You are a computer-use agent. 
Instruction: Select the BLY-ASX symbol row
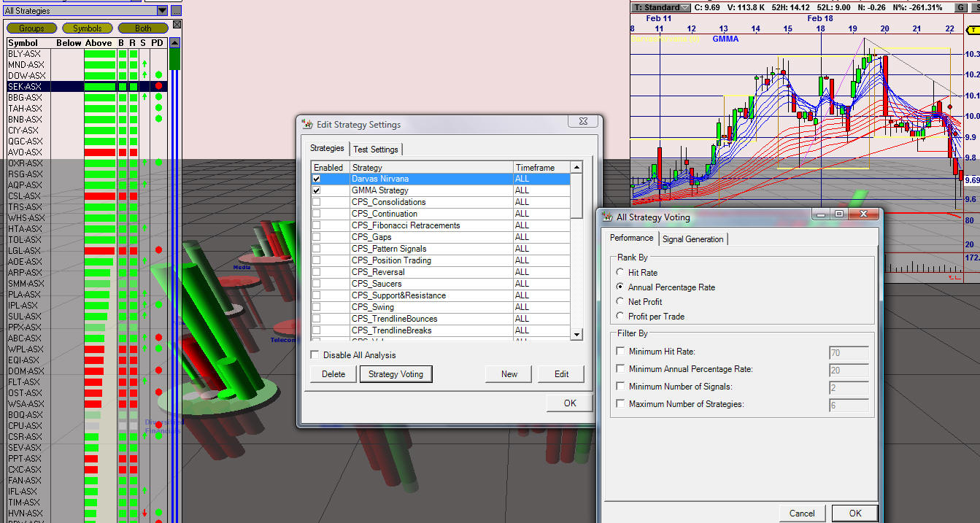(x=87, y=54)
